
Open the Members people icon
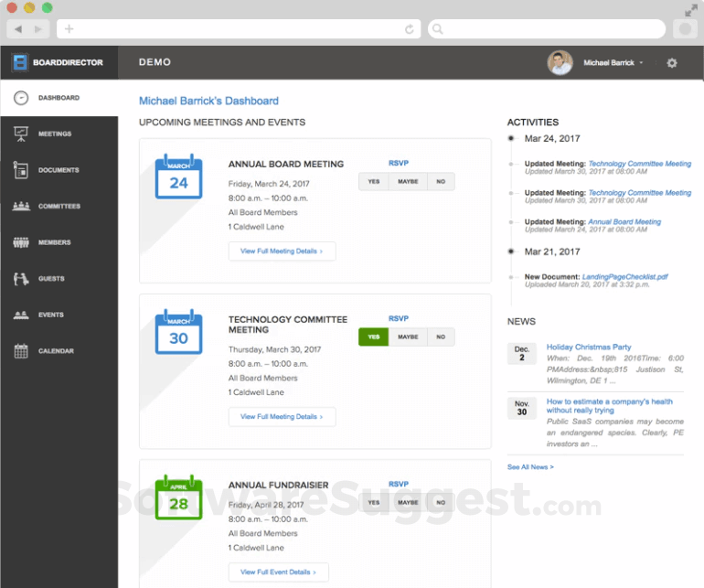20,242
